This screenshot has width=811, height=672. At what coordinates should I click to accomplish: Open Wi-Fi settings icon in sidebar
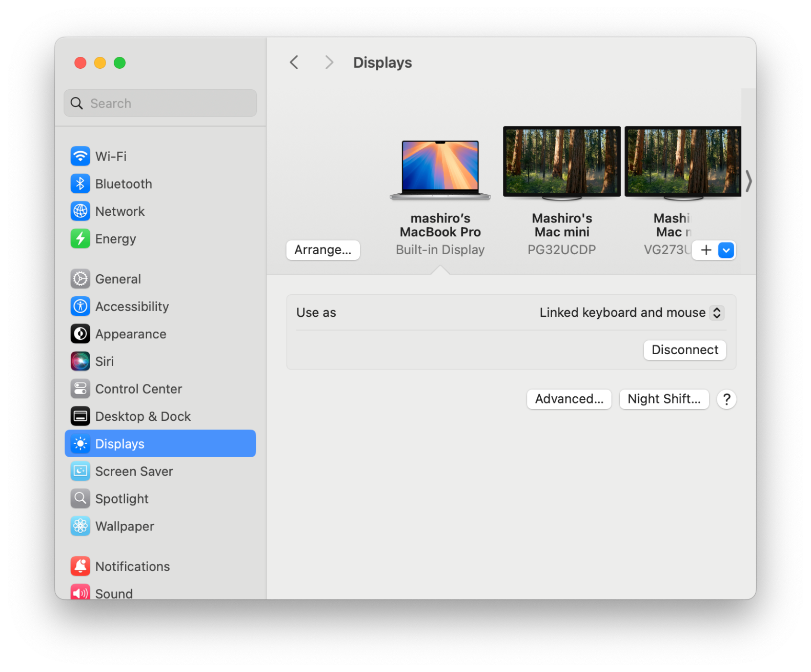80,156
